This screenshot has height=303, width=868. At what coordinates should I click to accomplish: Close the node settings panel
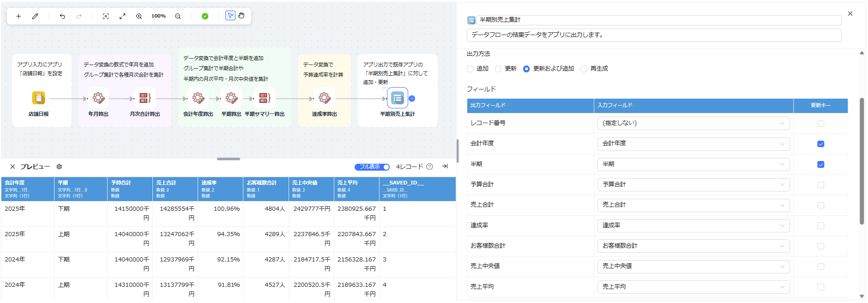click(850, 14)
